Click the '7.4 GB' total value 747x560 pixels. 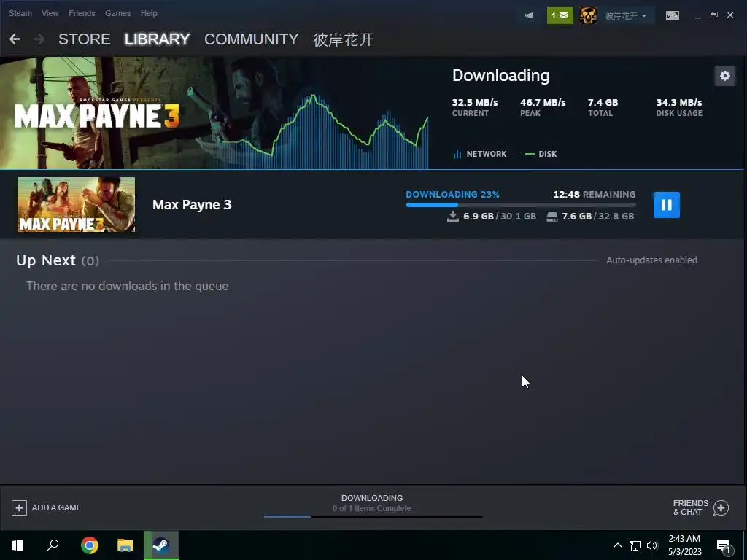click(603, 102)
